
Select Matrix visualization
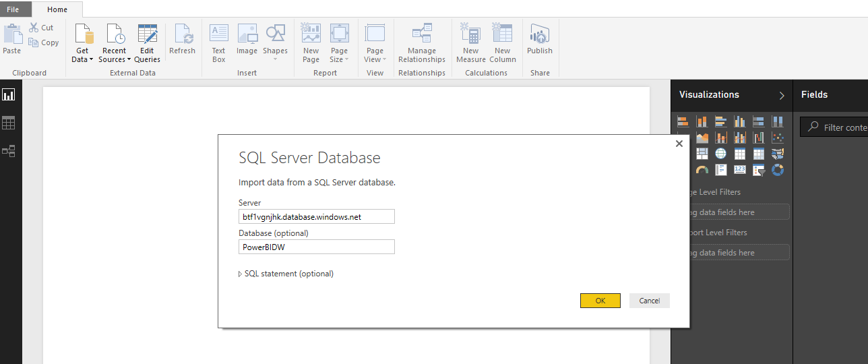pos(759,154)
